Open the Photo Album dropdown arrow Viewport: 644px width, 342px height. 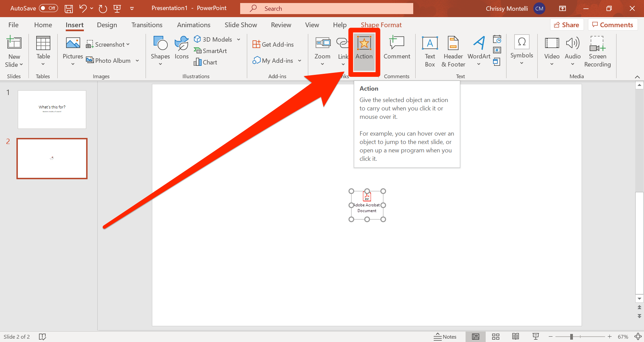coord(137,61)
